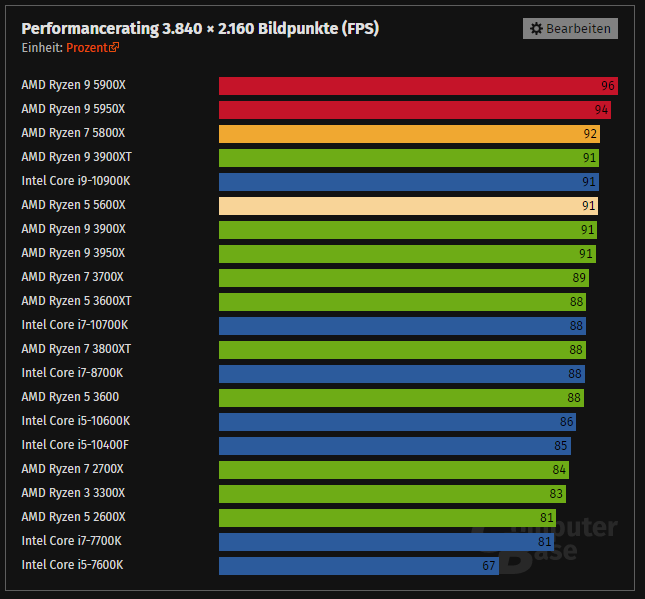645x599 pixels.
Task: Click the blue Core i7-7700K bar
Action: click(x=387, y=542)
